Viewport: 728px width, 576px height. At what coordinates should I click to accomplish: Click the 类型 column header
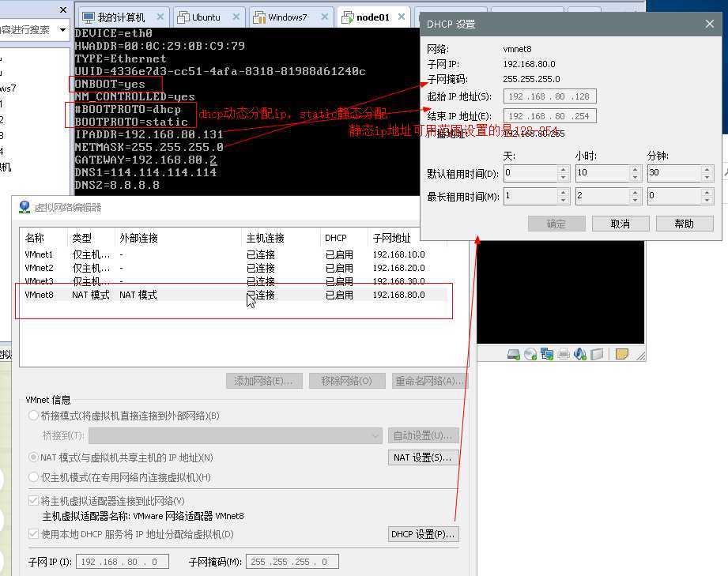click(91, 238)
